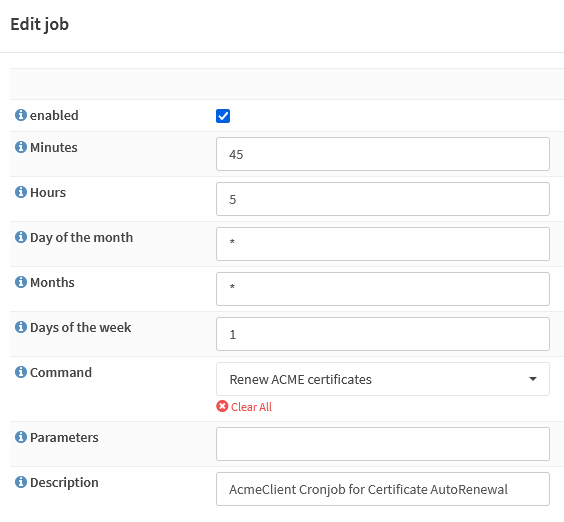The image size is (564, 522).
Task: Click the Command dropdown caret arrow
Action: click(533, 379)
